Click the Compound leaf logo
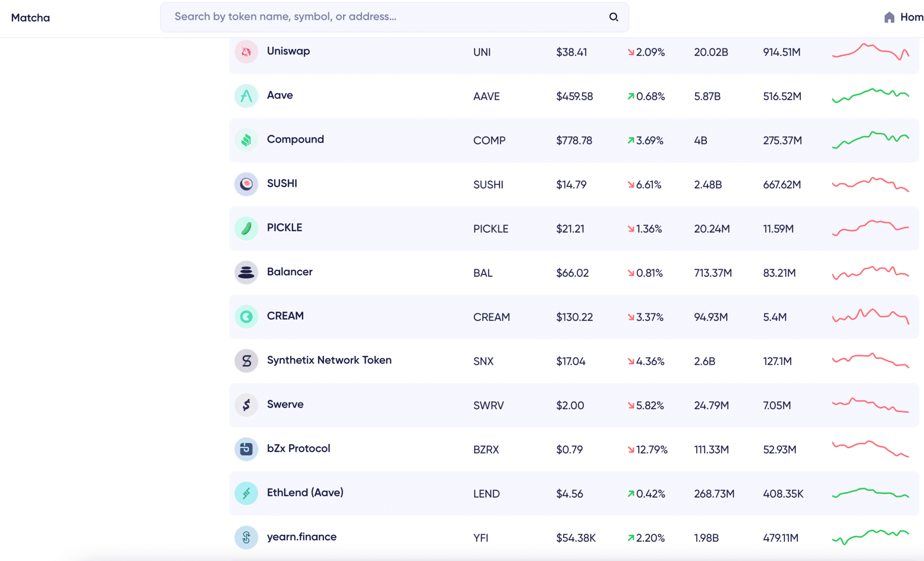The height and width of the screenshot is (561, 924). click(246, 140)
